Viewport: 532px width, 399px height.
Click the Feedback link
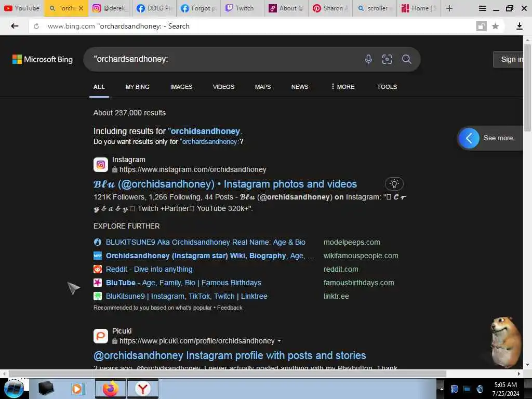pyautogui.click(x=229, y=308)
